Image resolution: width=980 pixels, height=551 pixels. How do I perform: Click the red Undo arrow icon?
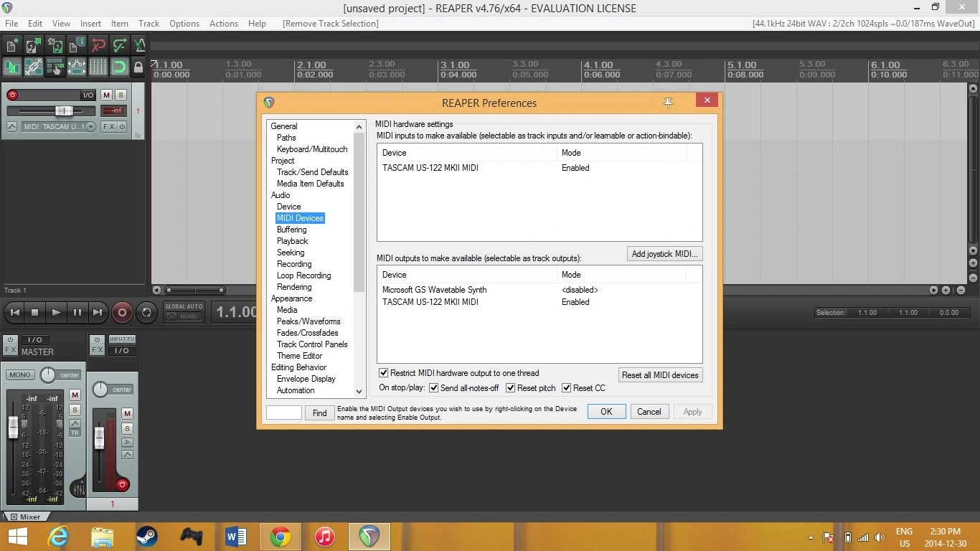(98, 45)
